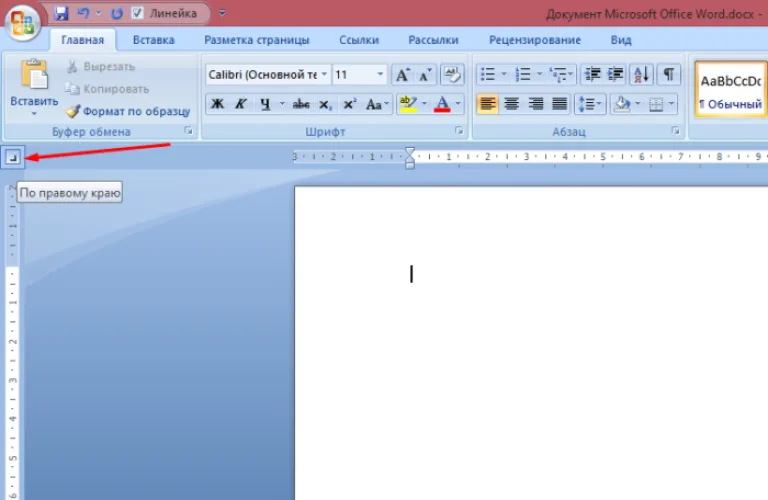Viewport: 768px width, 500px height.
Task: Click the Save floppy disk icon
Action: point(61,13)
